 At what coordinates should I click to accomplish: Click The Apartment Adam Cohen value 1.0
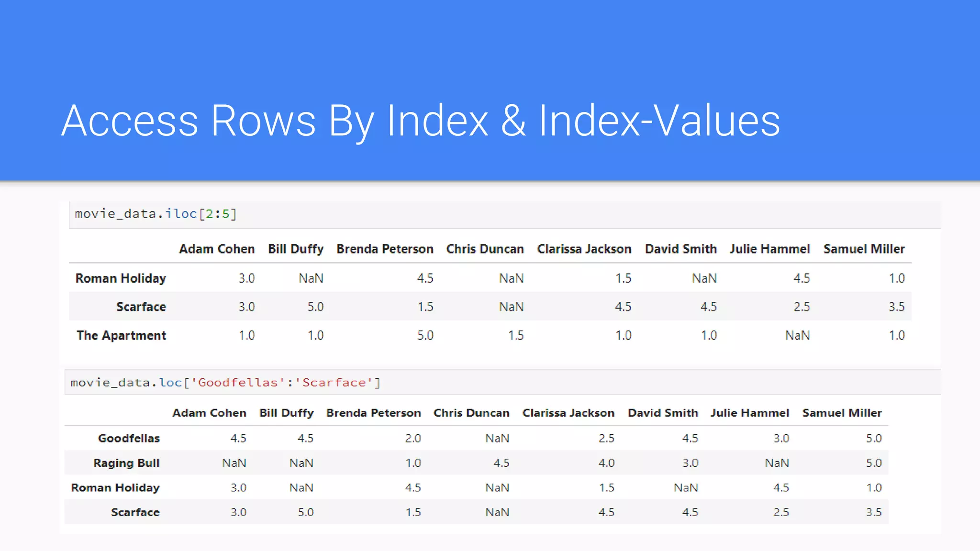click(247, 335)
